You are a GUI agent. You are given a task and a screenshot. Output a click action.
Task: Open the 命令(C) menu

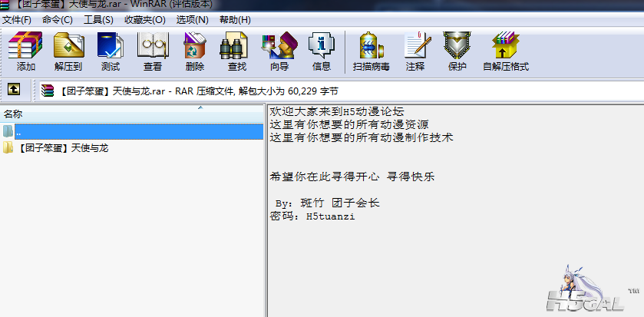tap(57, 20)
